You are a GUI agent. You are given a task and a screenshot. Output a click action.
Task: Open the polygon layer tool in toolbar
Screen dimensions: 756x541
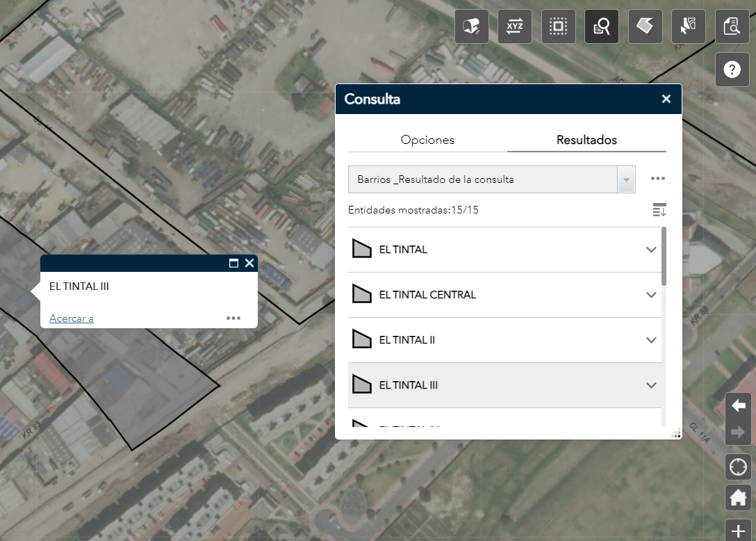pyautogui.click(x=645, y=27)
